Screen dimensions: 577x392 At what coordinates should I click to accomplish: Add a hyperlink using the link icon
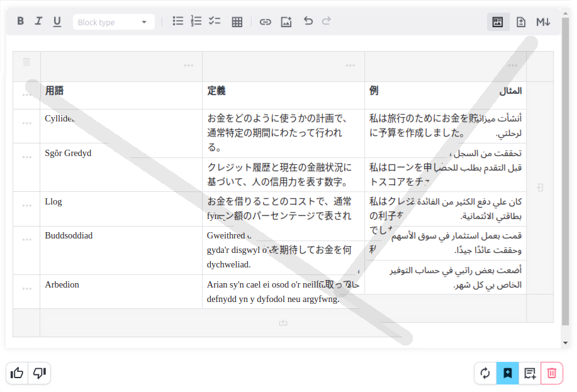[266, 22]
